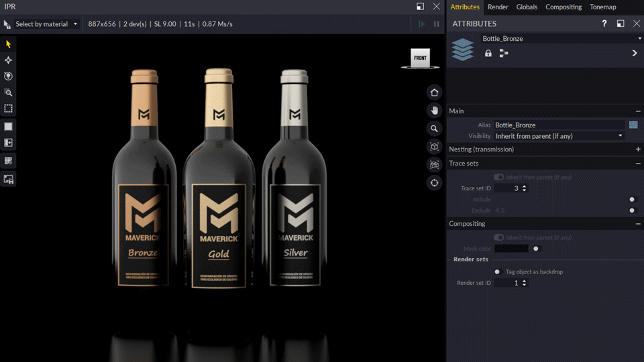Viewport: 644px width, 362px height.
Task: Click the magnifier zoom button in viewport
Action: 435,129
